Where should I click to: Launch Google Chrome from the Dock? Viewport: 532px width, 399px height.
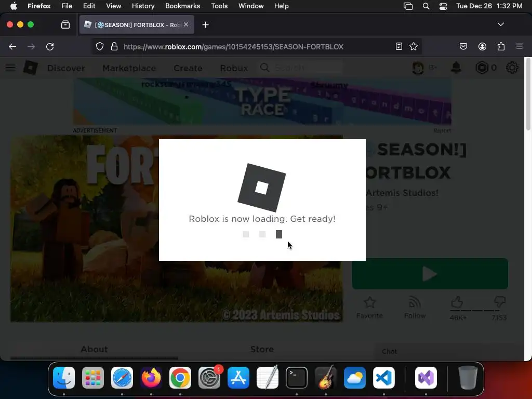click(180, 378)
